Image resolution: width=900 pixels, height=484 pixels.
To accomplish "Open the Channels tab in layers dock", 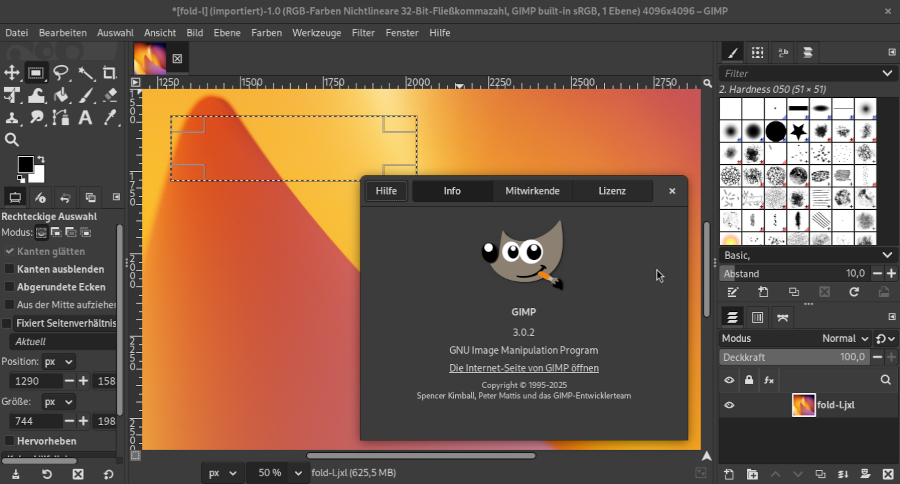I will (757, 317).
